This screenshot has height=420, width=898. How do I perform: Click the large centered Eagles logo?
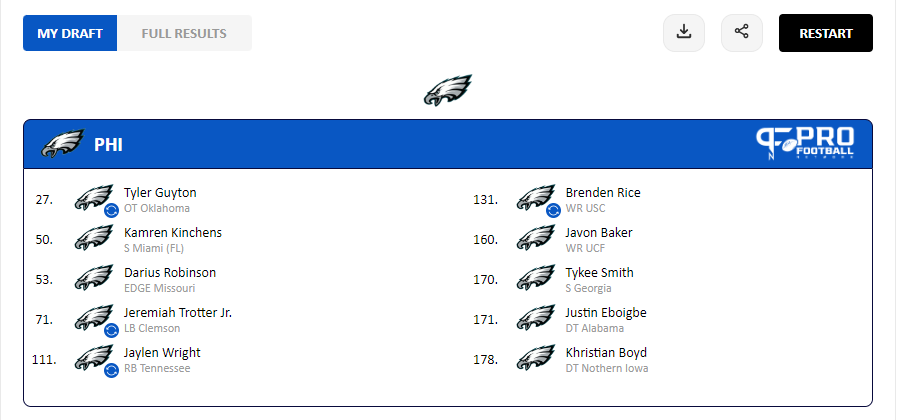coord(447,91)
